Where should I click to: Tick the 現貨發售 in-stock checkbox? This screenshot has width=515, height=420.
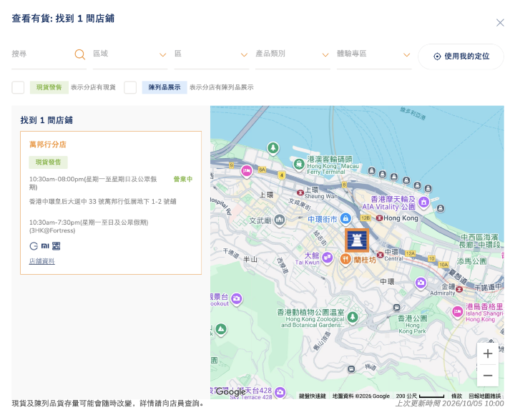(x=18, y=87)
